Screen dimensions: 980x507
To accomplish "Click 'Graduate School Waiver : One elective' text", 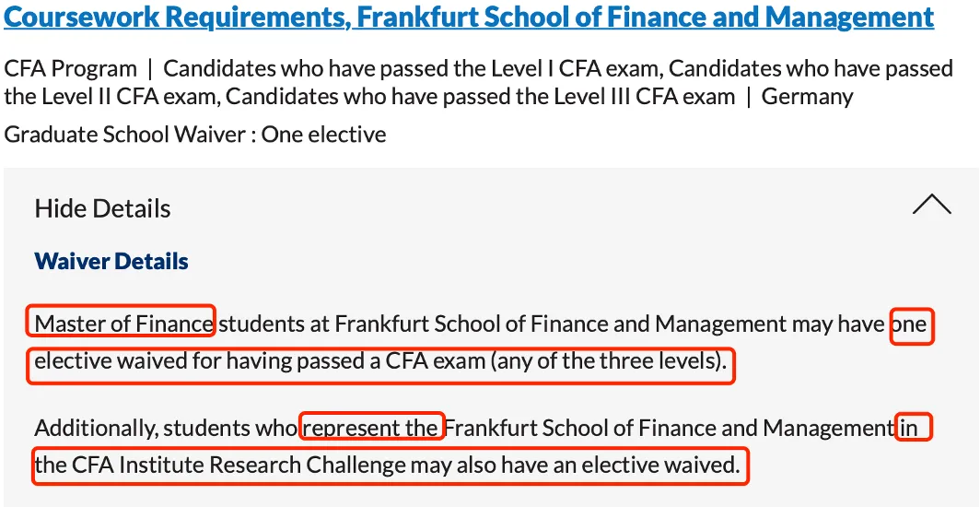I will (x=195, y=134).
